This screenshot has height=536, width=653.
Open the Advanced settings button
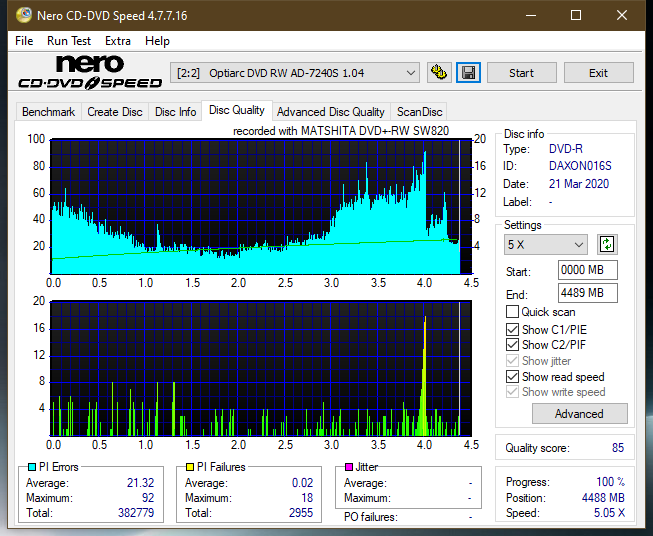(x=579, y=414)
